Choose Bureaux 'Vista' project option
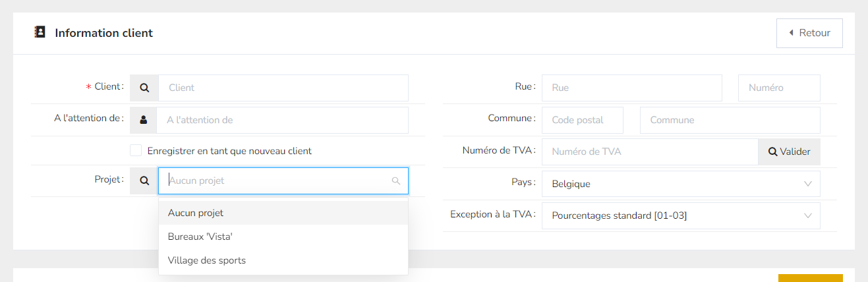 click(200, 237)
